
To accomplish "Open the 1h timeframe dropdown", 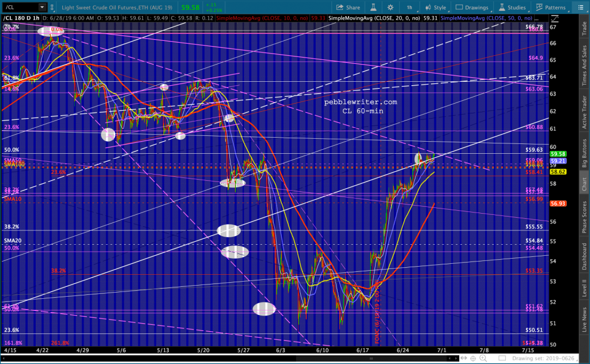I will [410, 7].
